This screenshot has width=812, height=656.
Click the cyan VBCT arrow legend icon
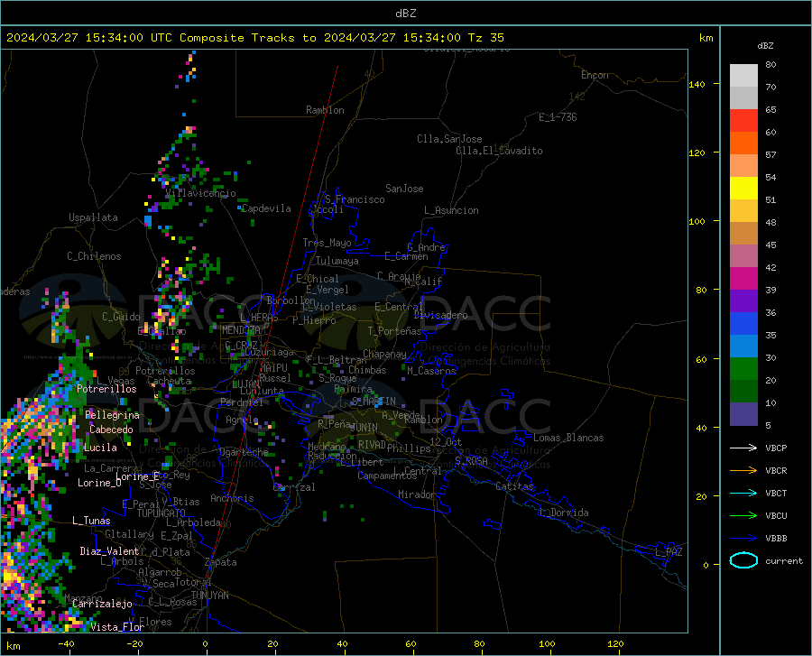743,493
